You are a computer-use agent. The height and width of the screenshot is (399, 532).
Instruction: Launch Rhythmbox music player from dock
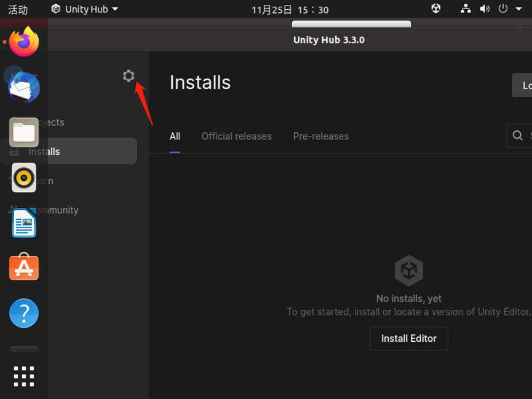click(24, 178)
